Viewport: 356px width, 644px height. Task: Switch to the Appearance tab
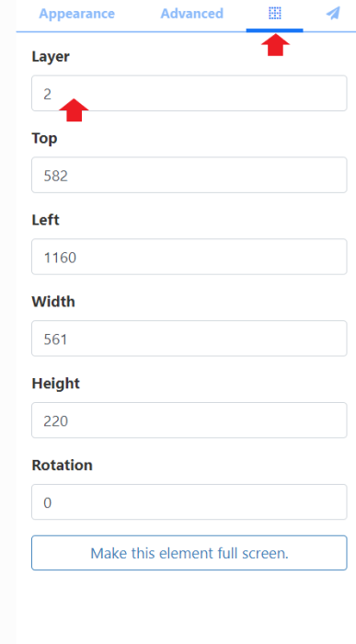pyautogui.click(x=76, y=14)
